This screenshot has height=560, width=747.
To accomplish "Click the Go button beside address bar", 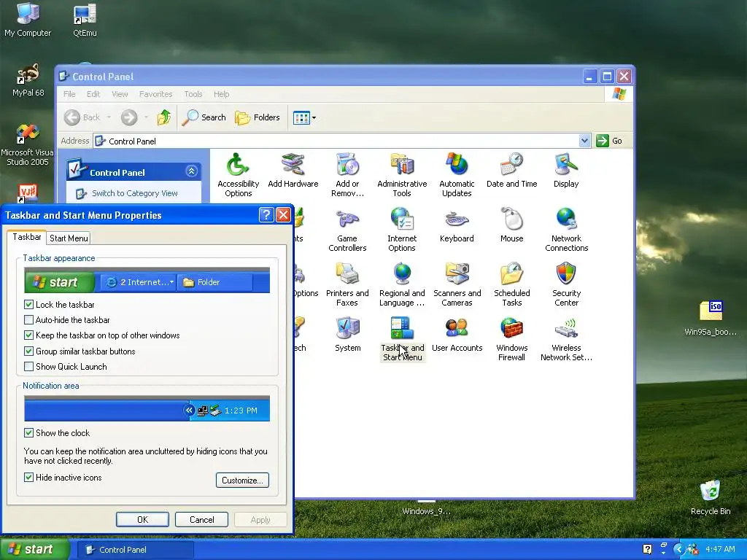I will click(x=610, y=141).
